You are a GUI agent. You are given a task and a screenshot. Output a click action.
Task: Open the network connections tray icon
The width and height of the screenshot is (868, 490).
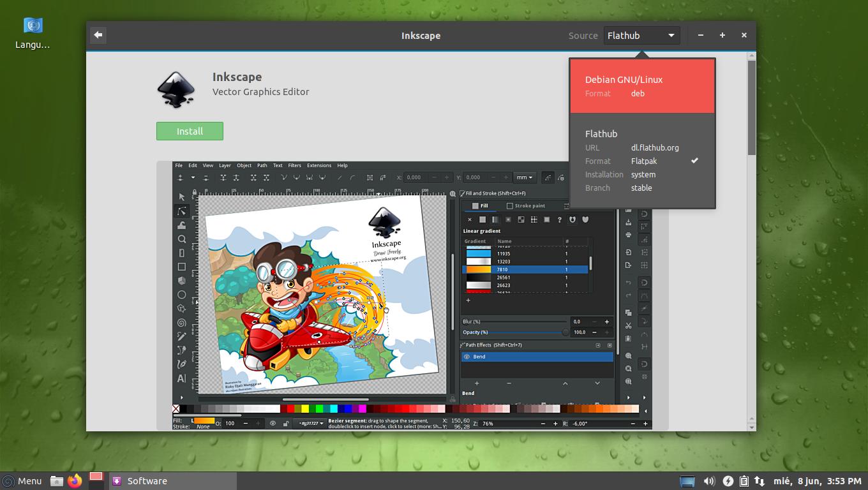point(759,481)
